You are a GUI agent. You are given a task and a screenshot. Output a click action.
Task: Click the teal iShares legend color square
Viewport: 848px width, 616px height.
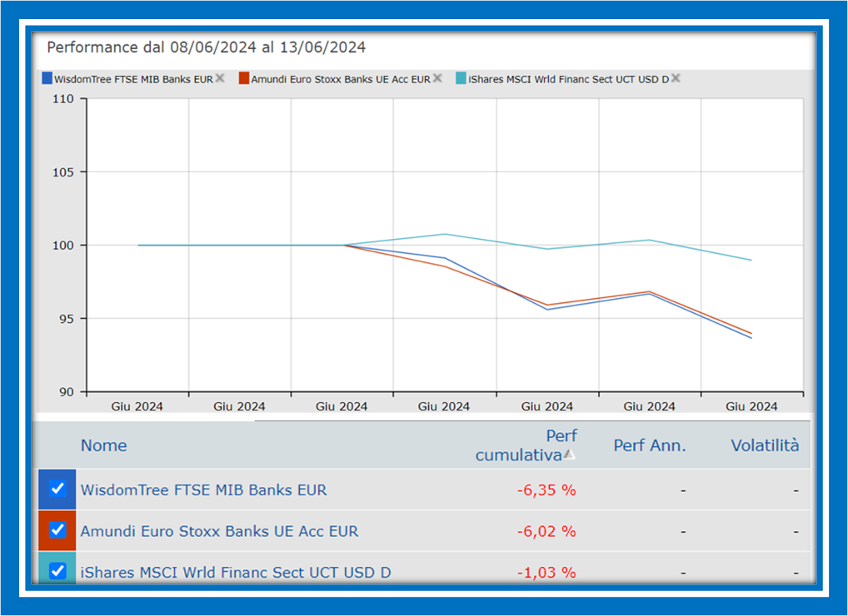(461, 79)
